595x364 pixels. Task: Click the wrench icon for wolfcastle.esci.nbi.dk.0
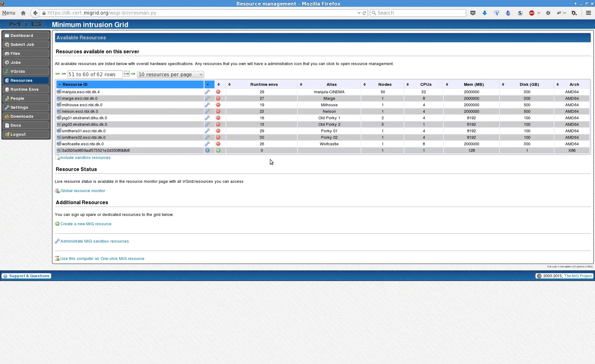pyautogui.click(x=207, y=144)
